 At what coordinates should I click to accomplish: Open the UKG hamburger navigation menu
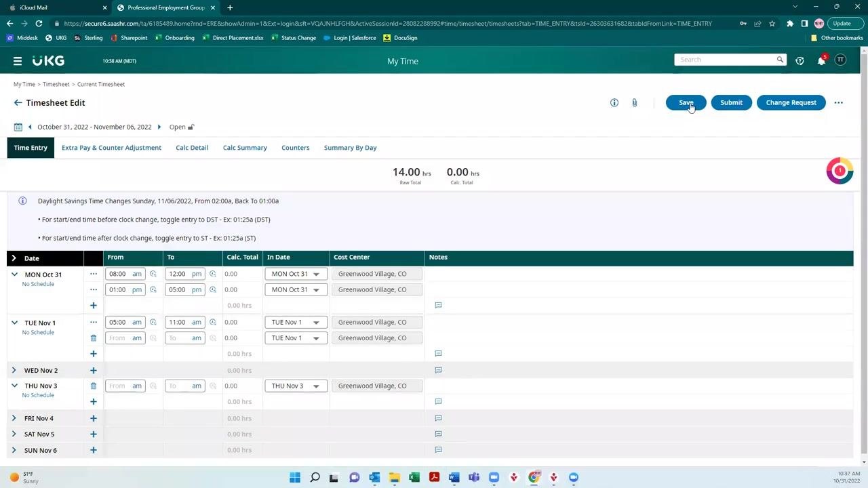(x=18, y=61)
